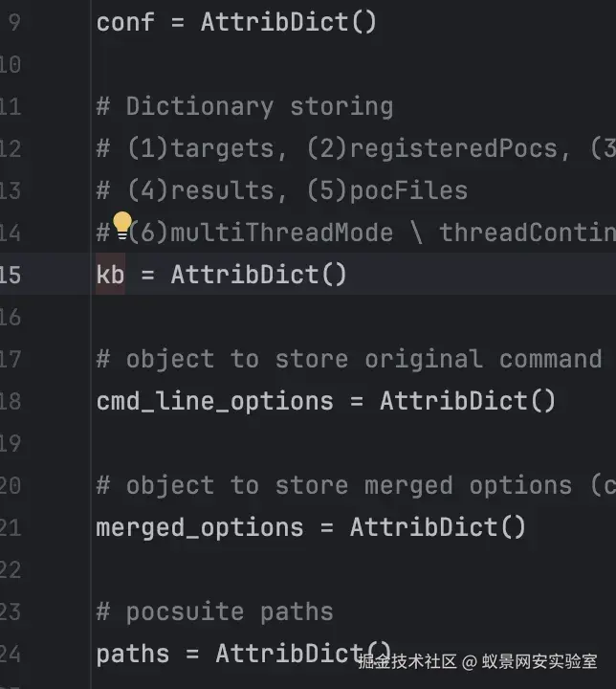Click the '# object to store original command' comment

tap(348, 359)
